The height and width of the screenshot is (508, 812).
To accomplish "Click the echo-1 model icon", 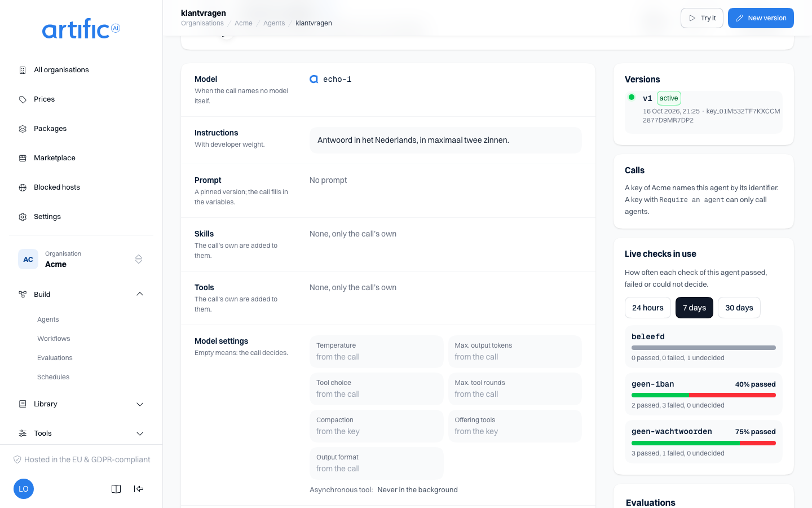I will point(314,80).
